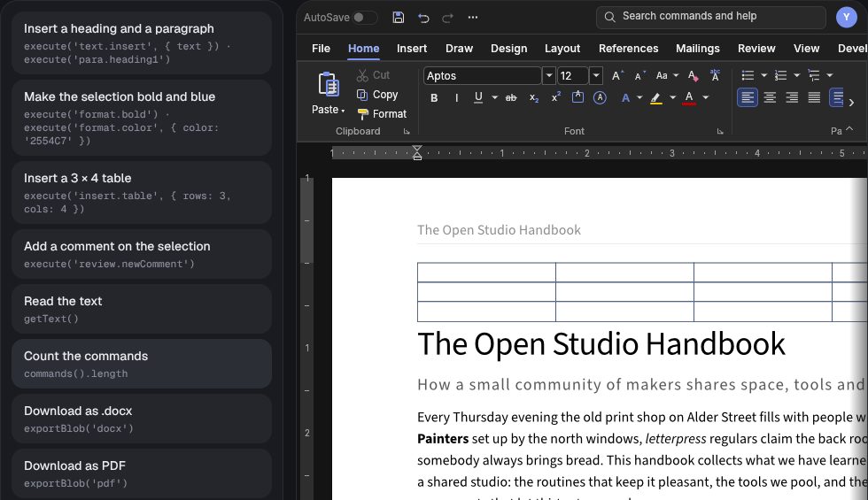This screenshot has width=868, height=500.
Task: Switch to the Draw tab
Action: pos(460,49)
